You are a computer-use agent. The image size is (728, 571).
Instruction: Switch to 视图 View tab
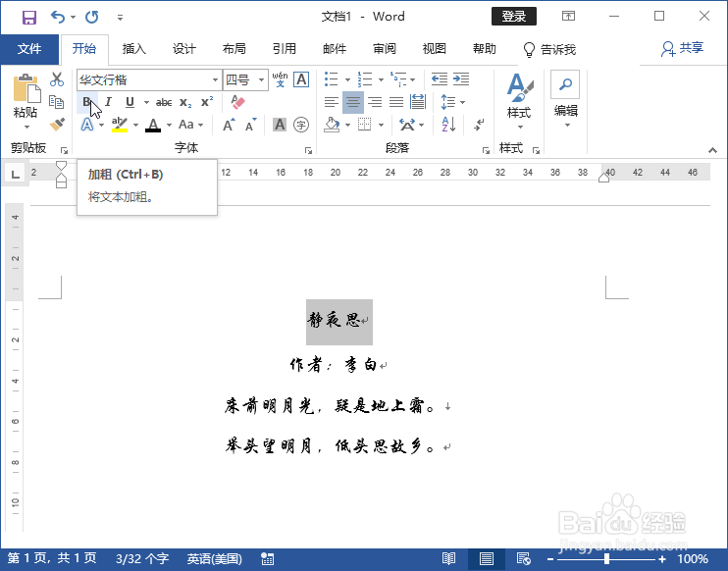[434, 49]
